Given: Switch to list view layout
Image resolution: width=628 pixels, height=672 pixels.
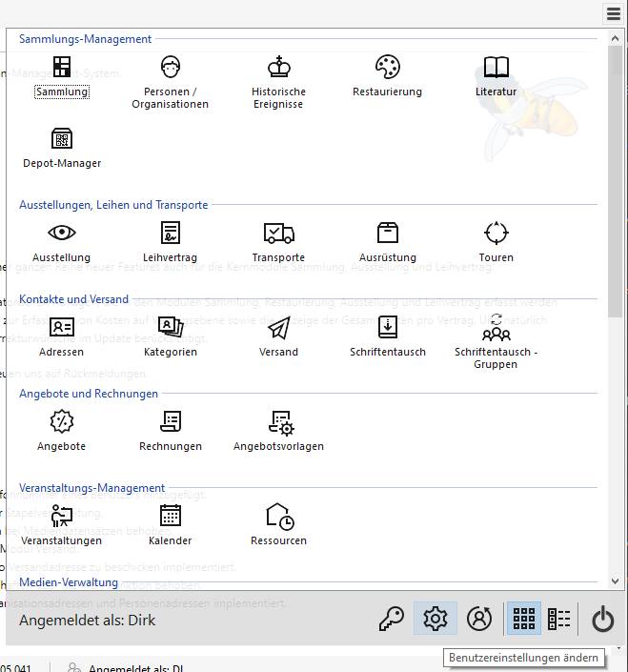Looking at the screenshot, I should [x=558, y=619].
